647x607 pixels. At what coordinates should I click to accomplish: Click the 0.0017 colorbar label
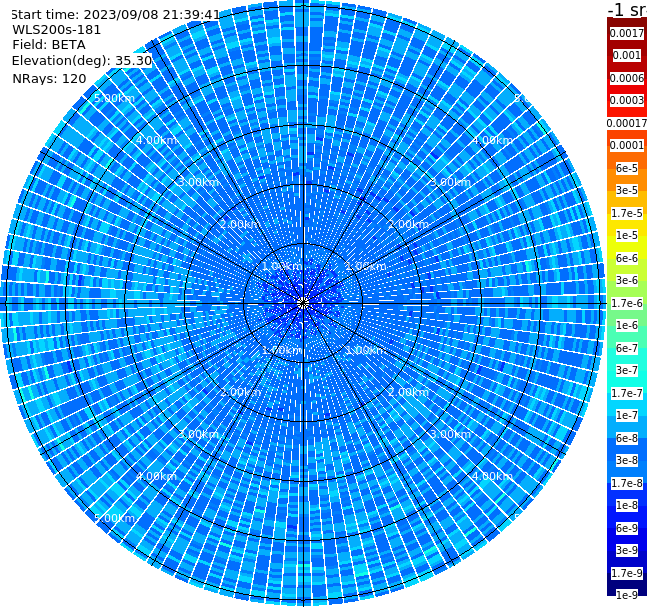click(627, 33)
